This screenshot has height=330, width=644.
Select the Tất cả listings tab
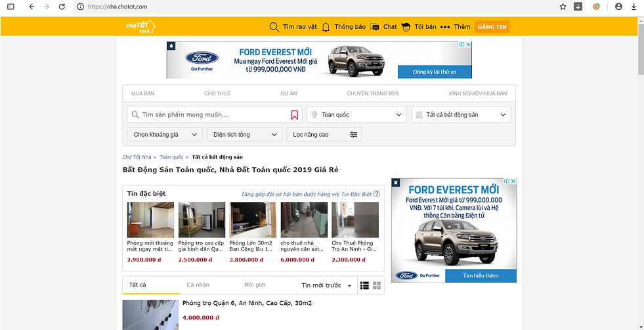click(152, 285)
